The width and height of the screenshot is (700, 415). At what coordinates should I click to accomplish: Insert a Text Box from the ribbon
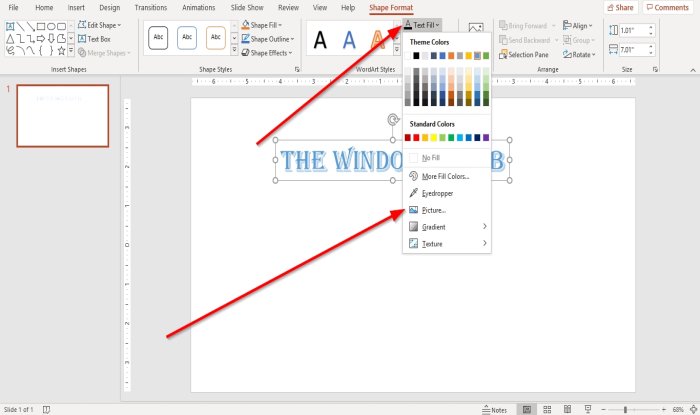coord(94,39)
